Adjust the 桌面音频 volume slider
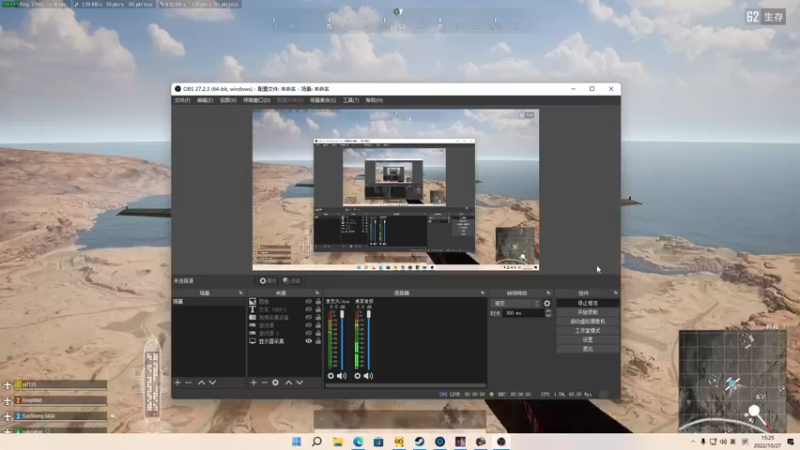 368,339
